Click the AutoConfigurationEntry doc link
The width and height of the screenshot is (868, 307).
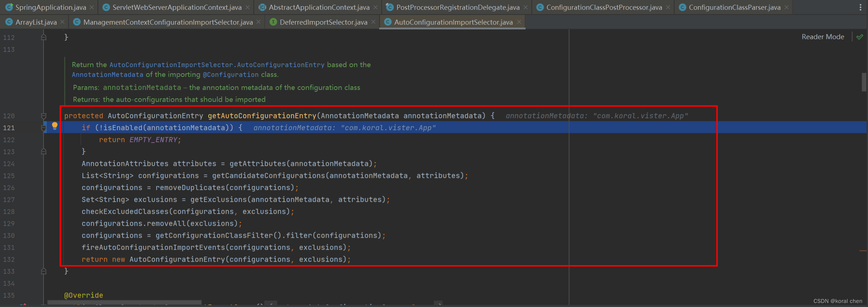tap(217, 65)
